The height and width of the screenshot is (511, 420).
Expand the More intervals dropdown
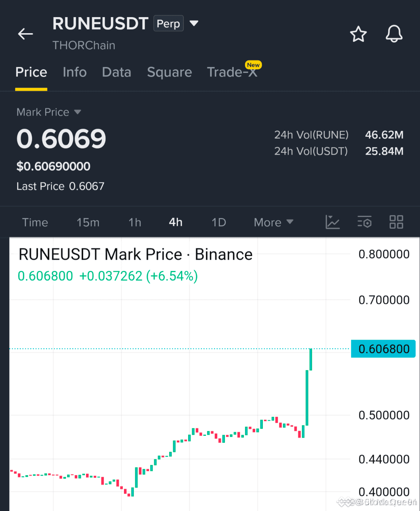click(x=273, y=222)
